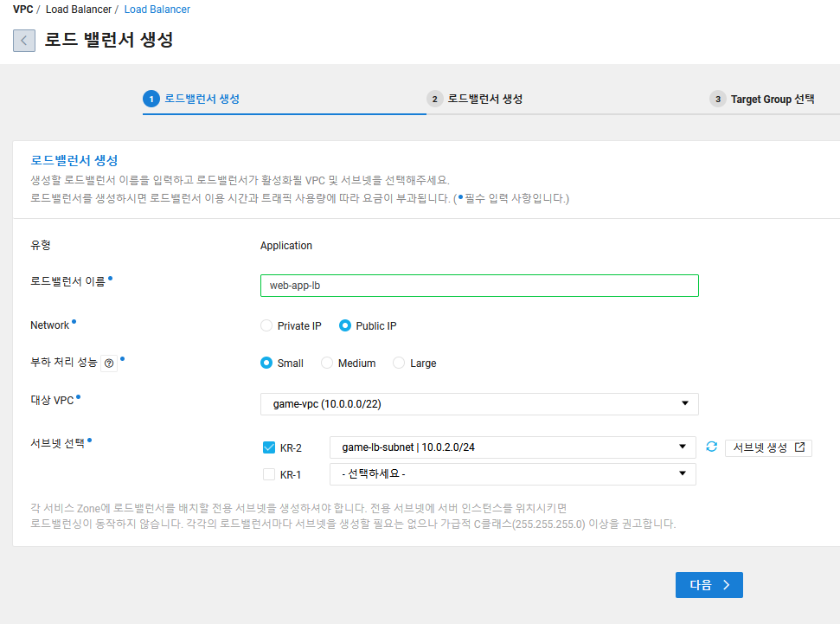Open blue Load Balancer breadcrumb link
Image resolution: width=840 pixels, height=624 pixels.
[x=157, y=10]
